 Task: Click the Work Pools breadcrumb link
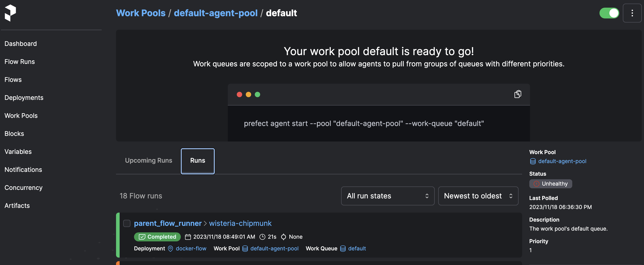[141, 13]
